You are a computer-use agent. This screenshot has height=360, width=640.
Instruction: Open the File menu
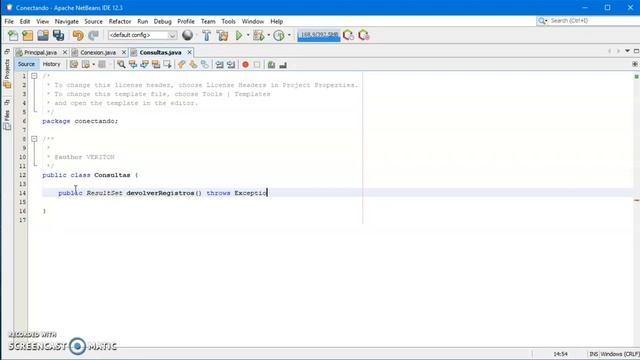click(9, 21)
